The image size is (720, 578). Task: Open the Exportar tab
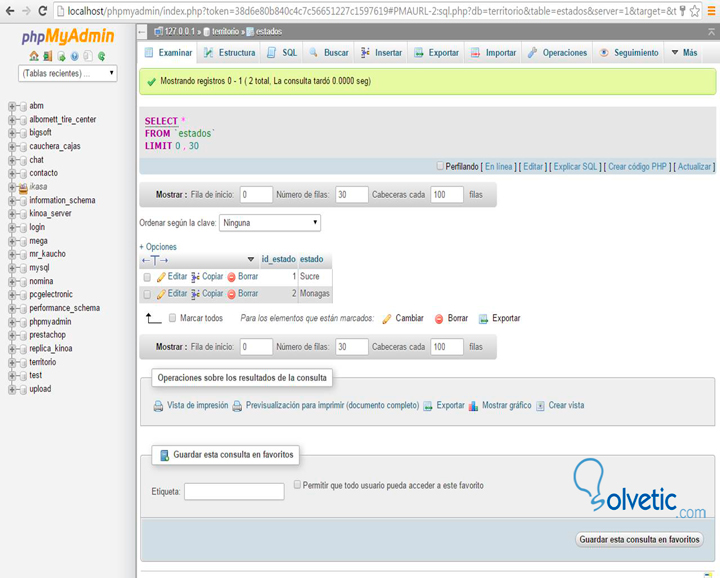click(436, 53)
